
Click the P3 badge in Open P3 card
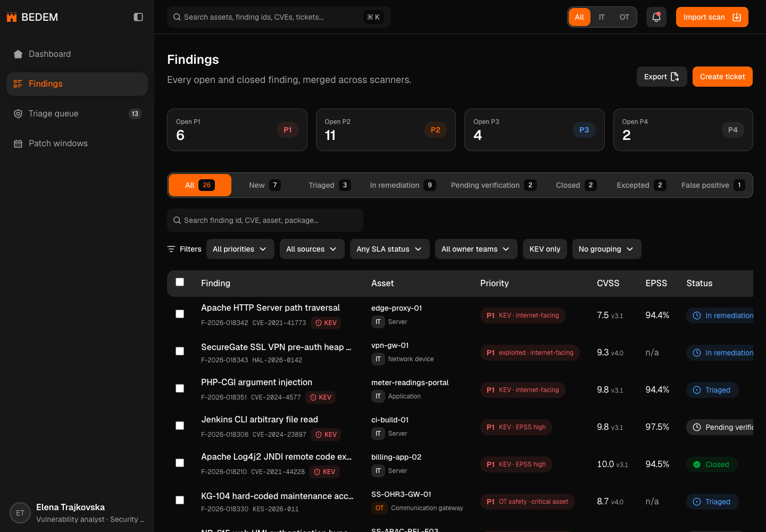click(584, 130)
